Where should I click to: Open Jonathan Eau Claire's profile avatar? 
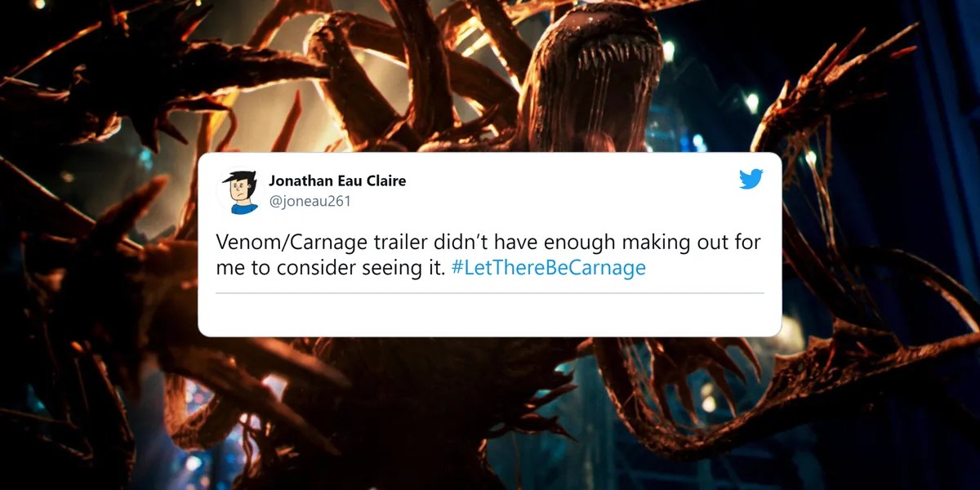point(238,191)
